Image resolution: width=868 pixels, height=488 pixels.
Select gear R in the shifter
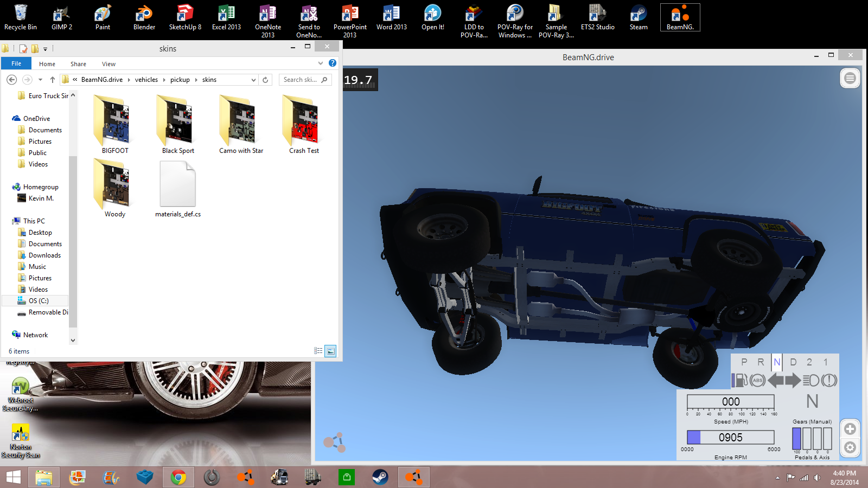click(x=761, y=362)
